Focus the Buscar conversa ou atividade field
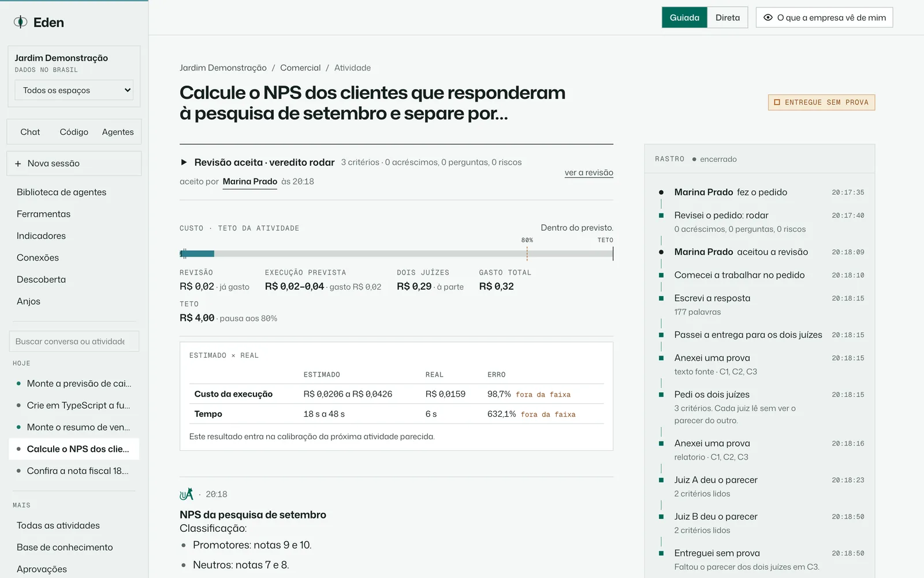 pyautogui.click(x=74, y=342)
